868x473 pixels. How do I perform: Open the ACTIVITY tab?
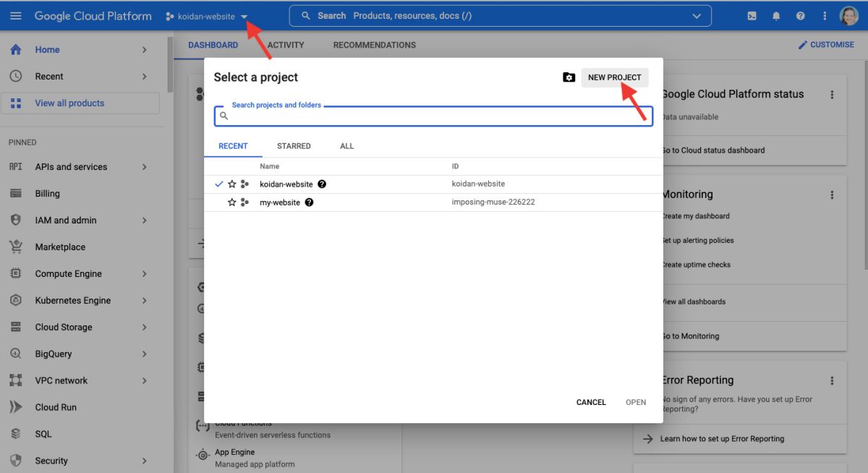(x=286, y=45)
